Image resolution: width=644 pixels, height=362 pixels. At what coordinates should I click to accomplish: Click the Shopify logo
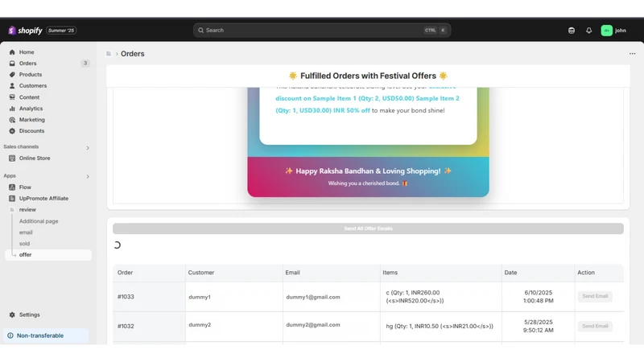tap(25, 31)
